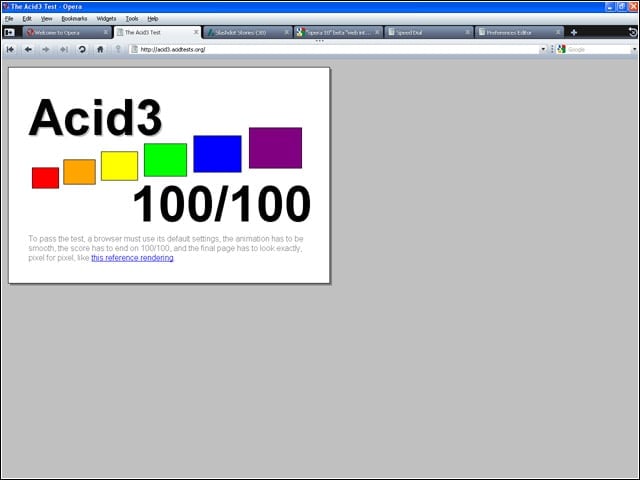Click the yellow Acid3 box
Image resolution: width=640 pixels, height=480 pixels.
coord(120,166)
